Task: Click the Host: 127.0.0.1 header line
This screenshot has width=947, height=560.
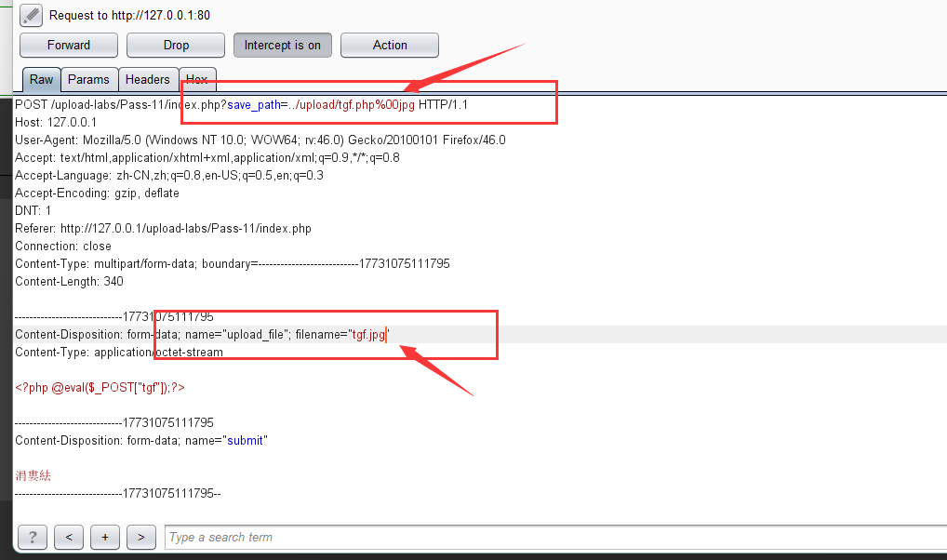Action: [x=56, y=123]
